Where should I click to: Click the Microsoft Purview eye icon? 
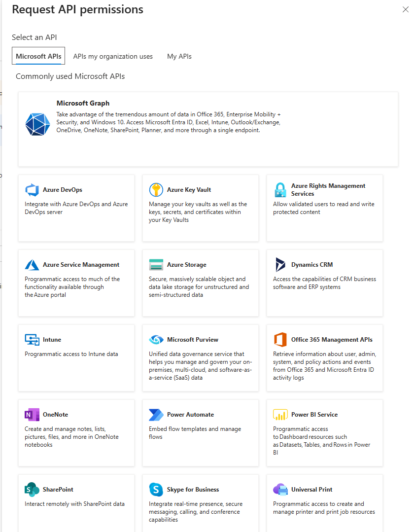pos(156,340)
